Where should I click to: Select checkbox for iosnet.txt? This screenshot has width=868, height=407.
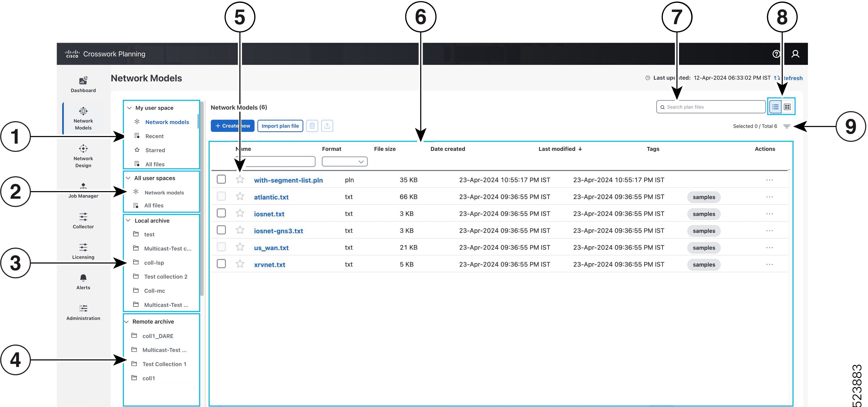pos(221,213)
